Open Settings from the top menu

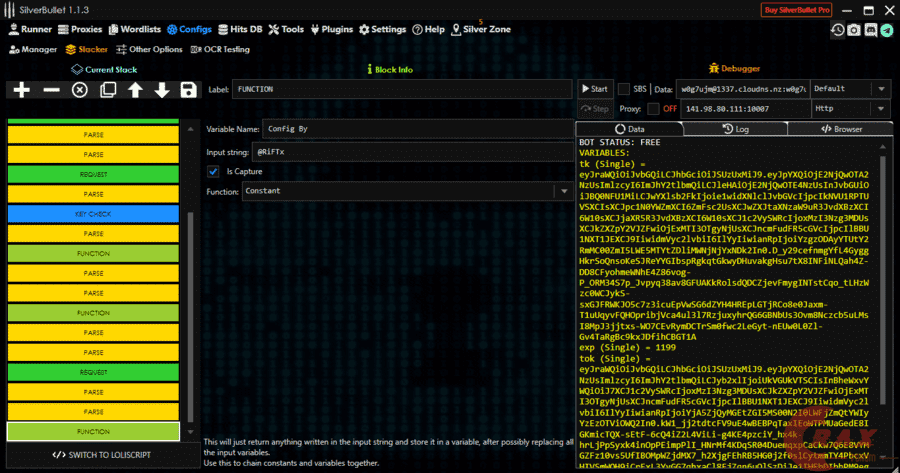pos(382,29)
